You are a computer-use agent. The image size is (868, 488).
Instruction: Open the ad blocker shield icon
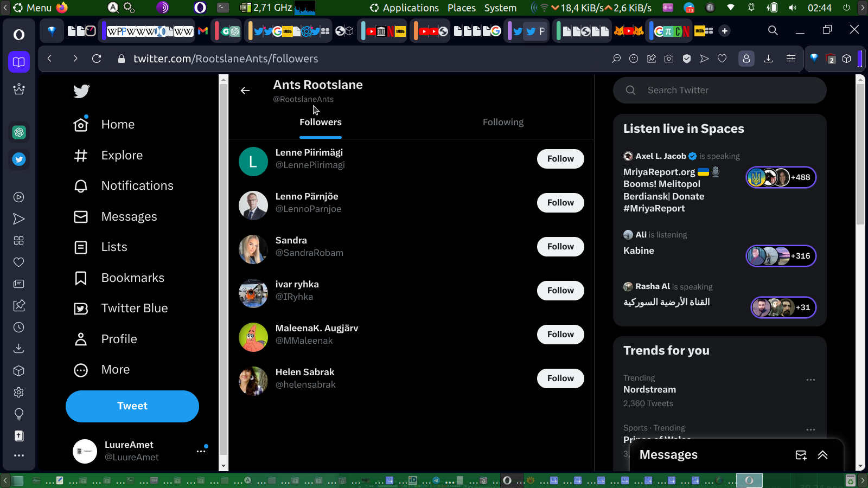(687, 59)
